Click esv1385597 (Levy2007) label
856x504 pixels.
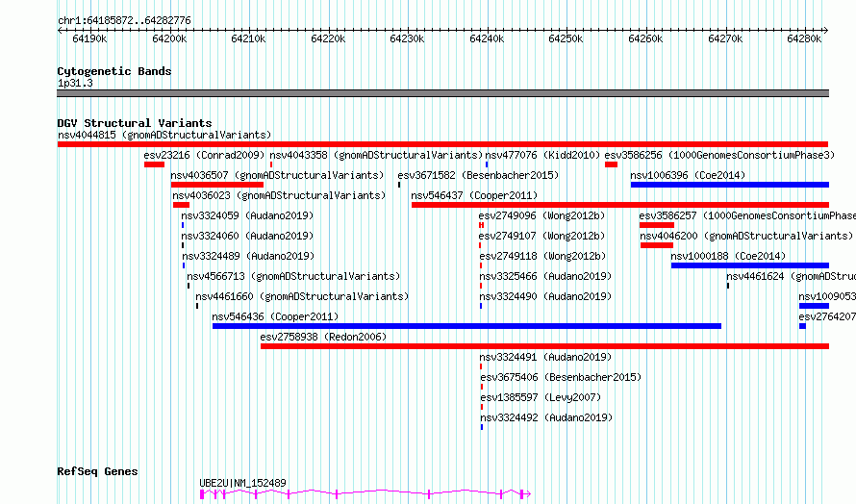click(x=541, y=397)
